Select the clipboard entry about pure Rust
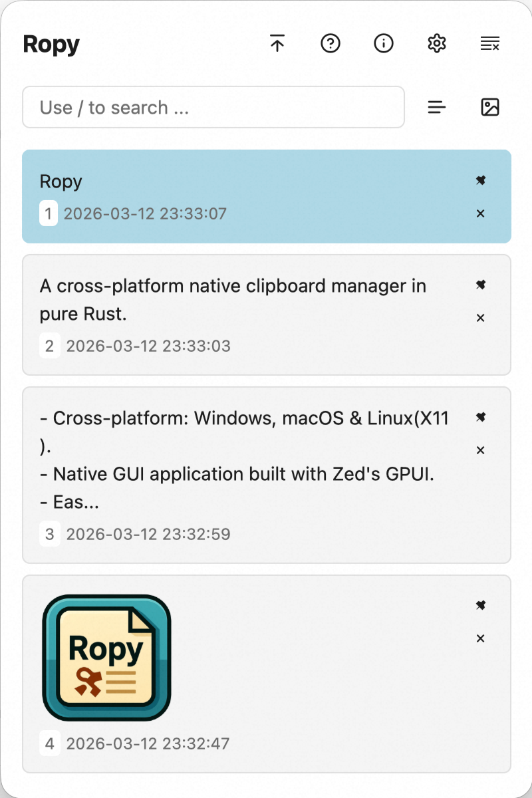The width and height of the screenshot is (532, 798). pos(233,299)
